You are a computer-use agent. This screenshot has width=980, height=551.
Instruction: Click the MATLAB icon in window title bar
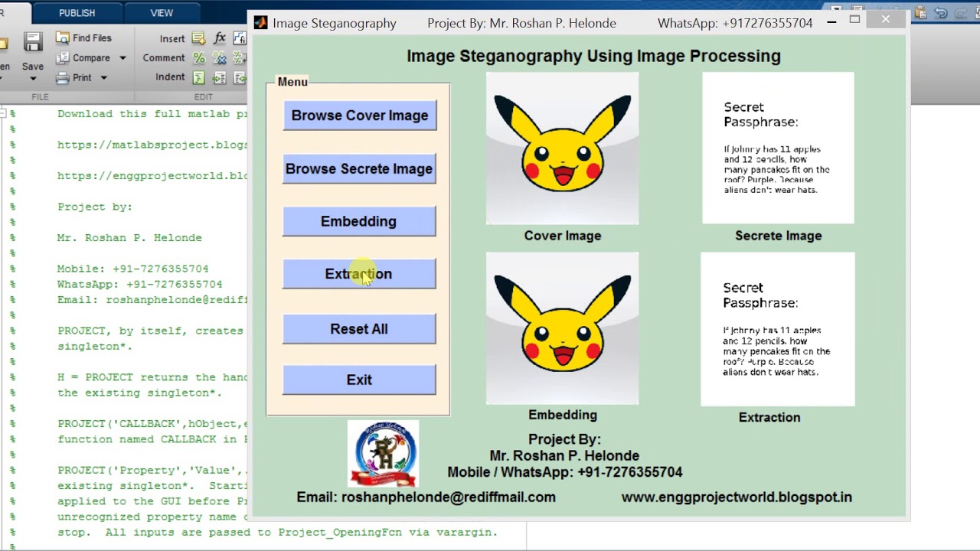pyautogui.click(x=261, y=23)
